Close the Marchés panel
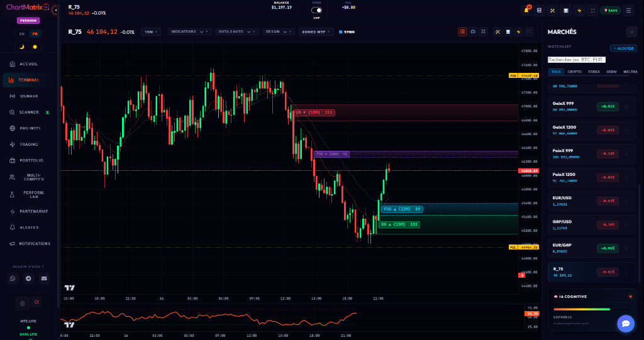The height and width of the screenshot is (340, 644). coord(631,32)
